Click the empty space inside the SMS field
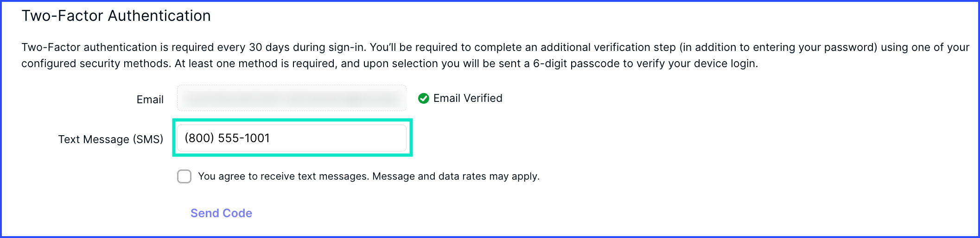This screenshot has height=238, width=980. click(x=338, y=138)
